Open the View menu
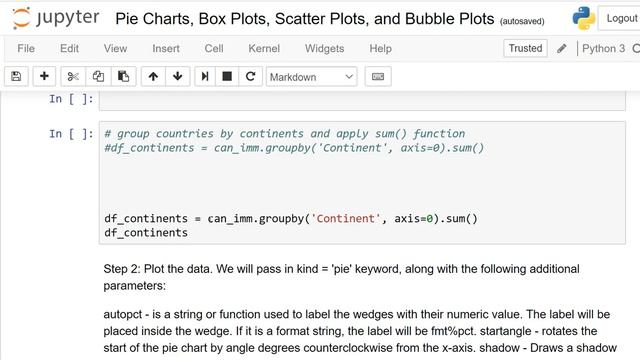 pyautogui.click(x=115, y=49)
